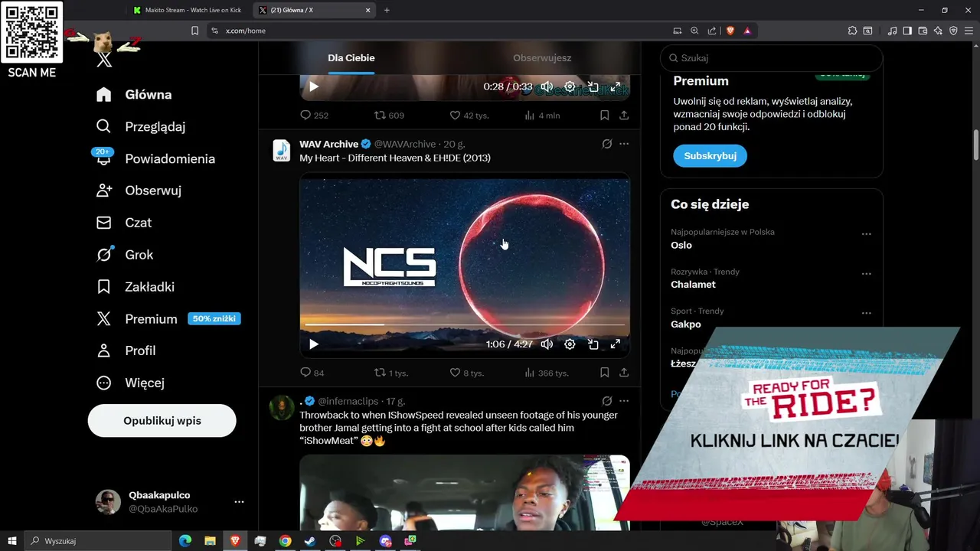Open Czat messages in the sidebar

[x=124, y=223]
